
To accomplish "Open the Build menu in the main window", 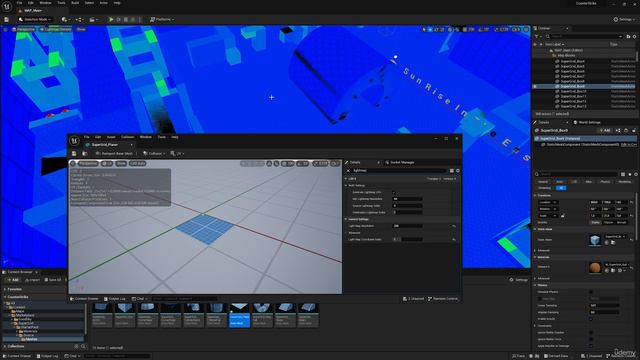I will click(75, 3).
